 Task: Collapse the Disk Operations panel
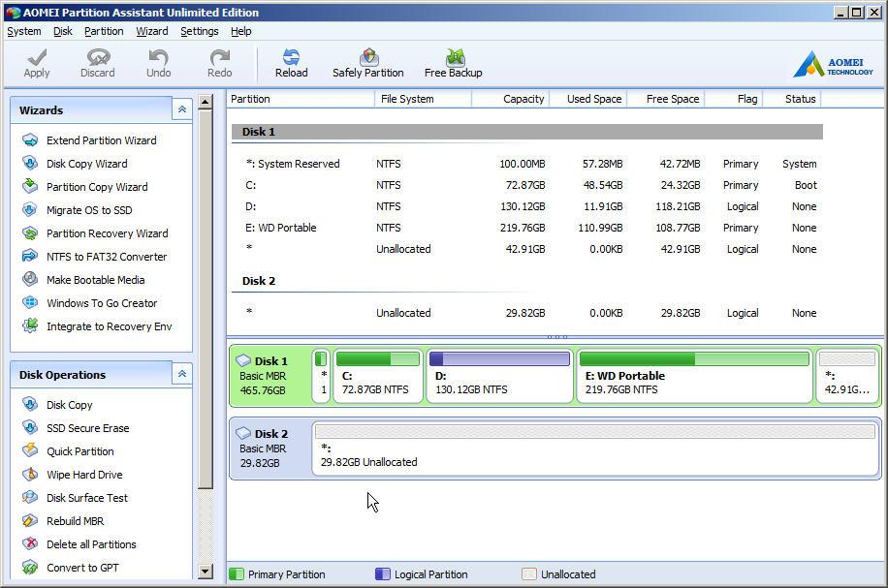(182, 374)
